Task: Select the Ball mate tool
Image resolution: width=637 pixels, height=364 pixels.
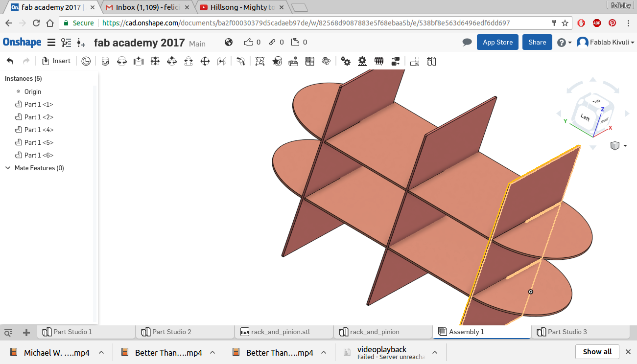Action: (205, 61)
